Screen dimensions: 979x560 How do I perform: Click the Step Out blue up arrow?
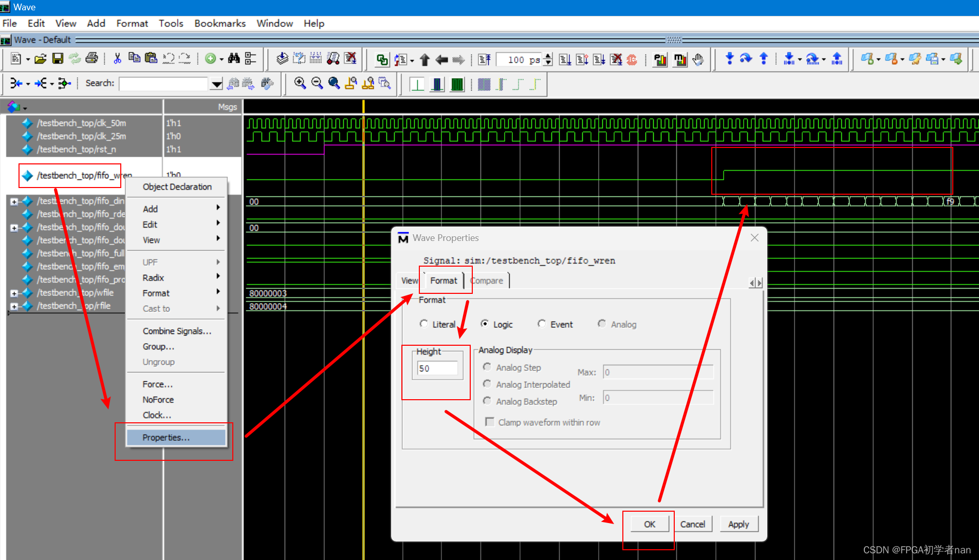tap(764, 59)
